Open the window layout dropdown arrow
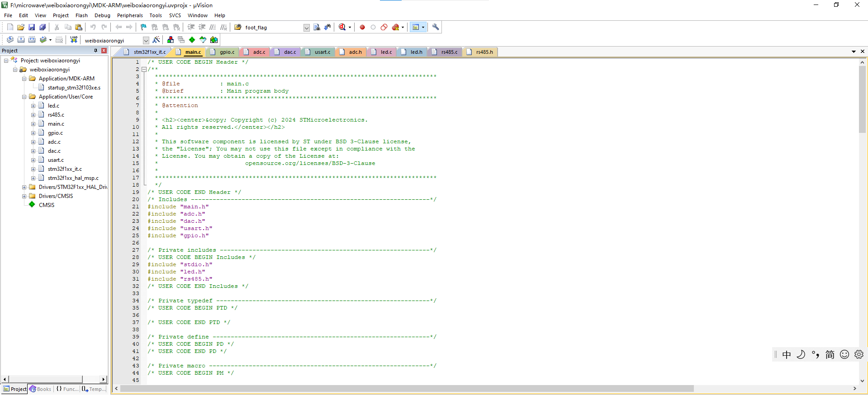Image resolution: width=868 pixels, height=395 pixels. click(423, 27)
